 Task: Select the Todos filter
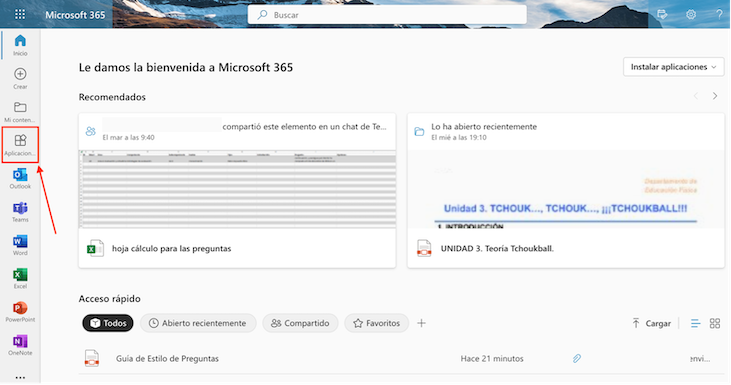[x=108, y=323]
